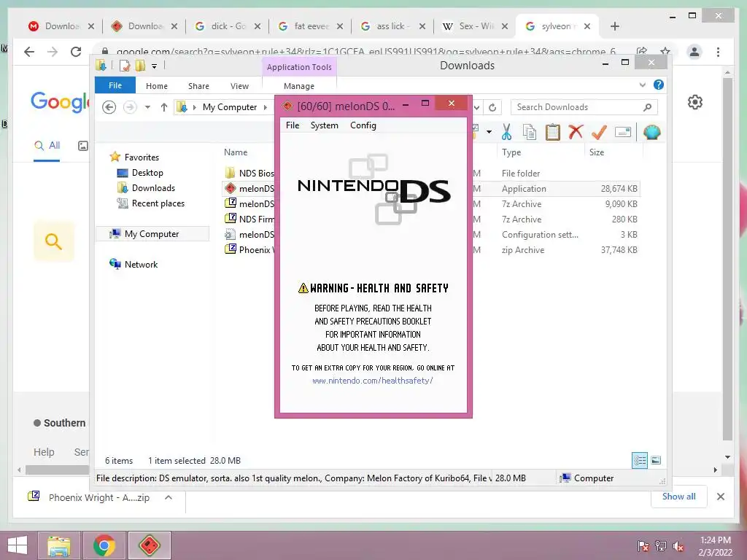Switch to details view icon
747x560 pixels.
click(x=640, y=460)
